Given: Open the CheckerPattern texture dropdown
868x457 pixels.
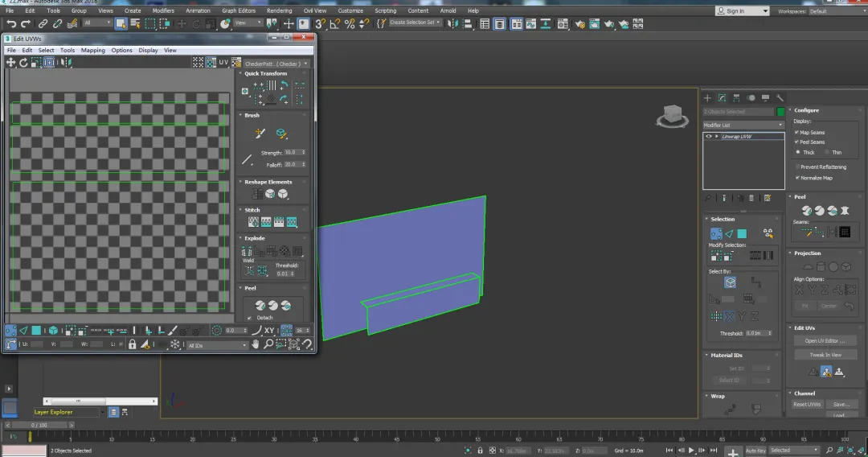Looking at the screenshot, I should click(x=276, y=64).
